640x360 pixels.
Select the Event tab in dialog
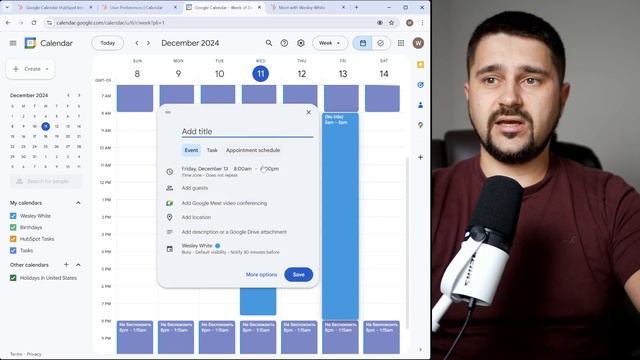click(191, 150)
